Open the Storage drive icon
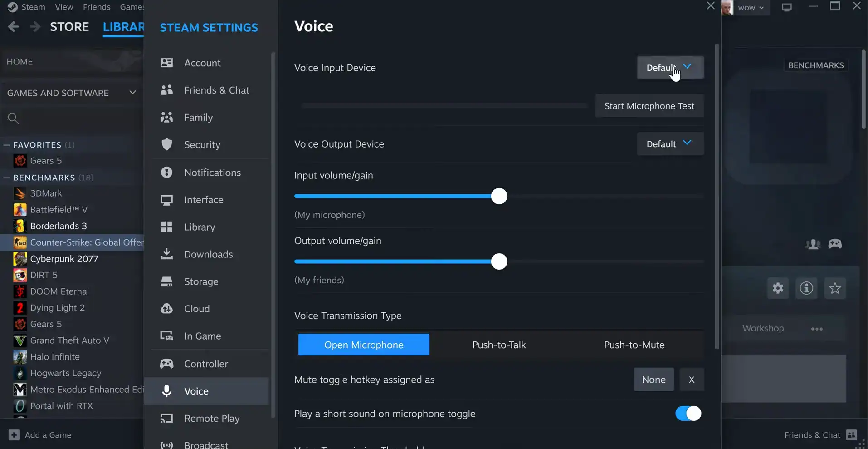Screen dimensions: 868x449 [x=166, y=281]
